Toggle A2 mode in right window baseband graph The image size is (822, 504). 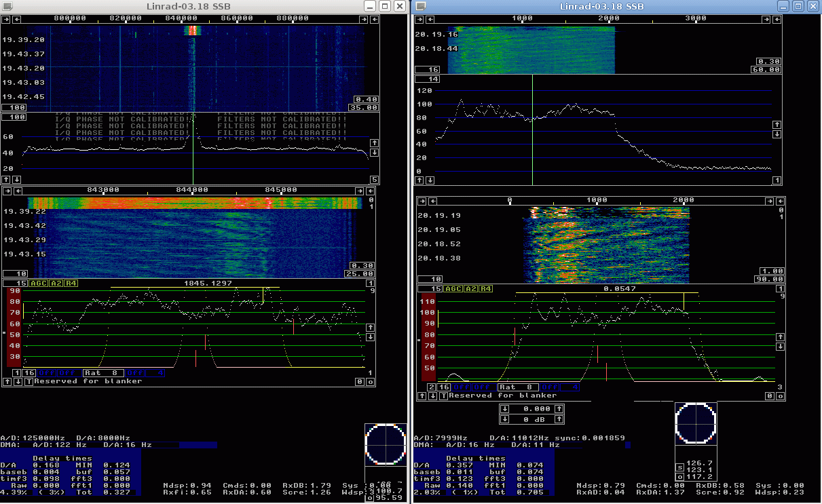(469, 288)
